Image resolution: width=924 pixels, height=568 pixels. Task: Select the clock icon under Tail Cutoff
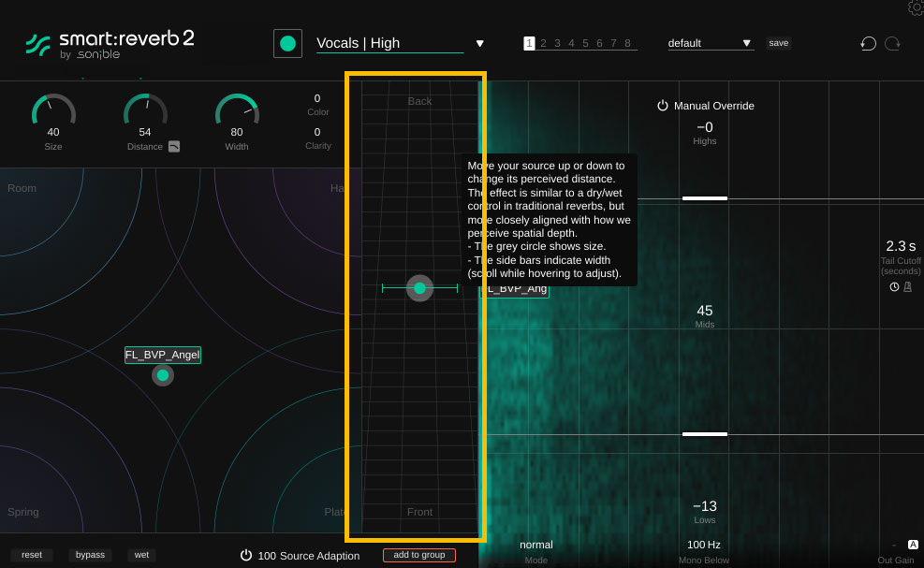point(894,287)
